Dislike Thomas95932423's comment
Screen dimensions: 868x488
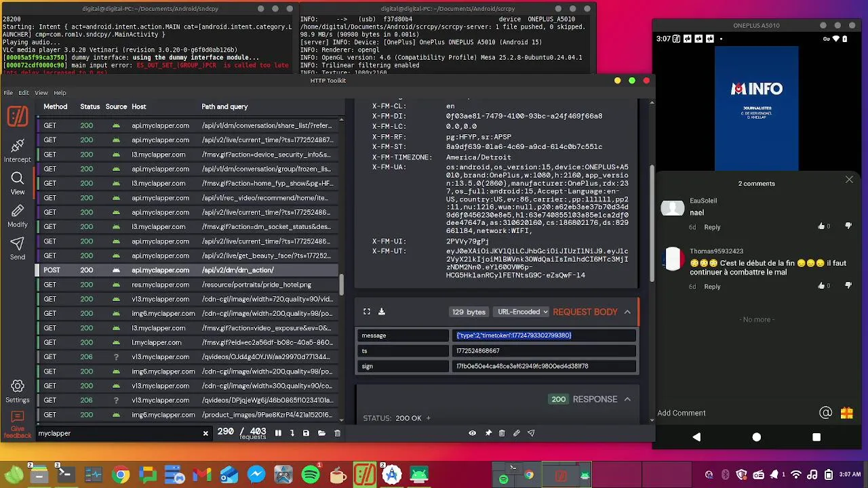(x=848, y=286)
